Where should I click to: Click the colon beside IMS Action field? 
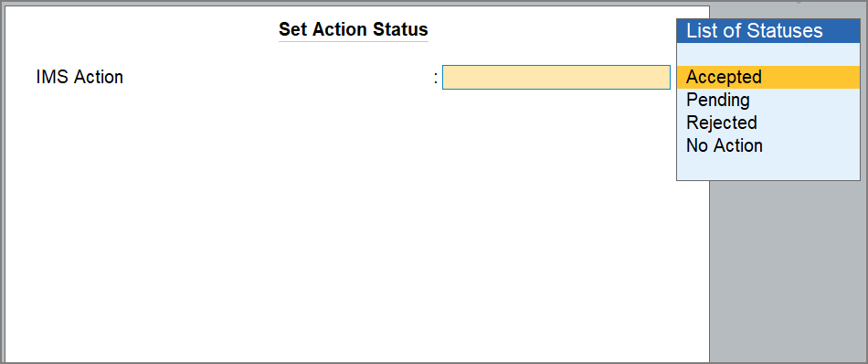[436, 78]
